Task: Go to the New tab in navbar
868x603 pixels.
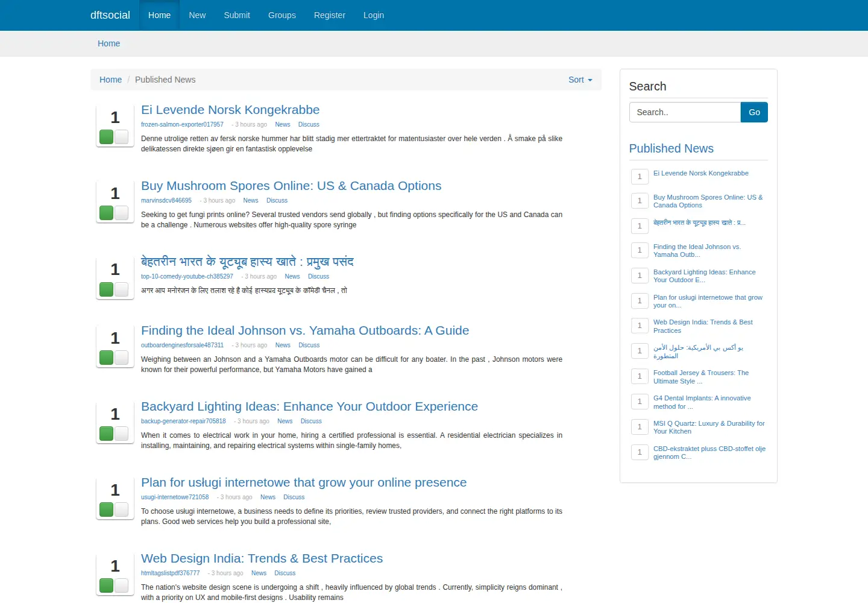Action: 197,15
